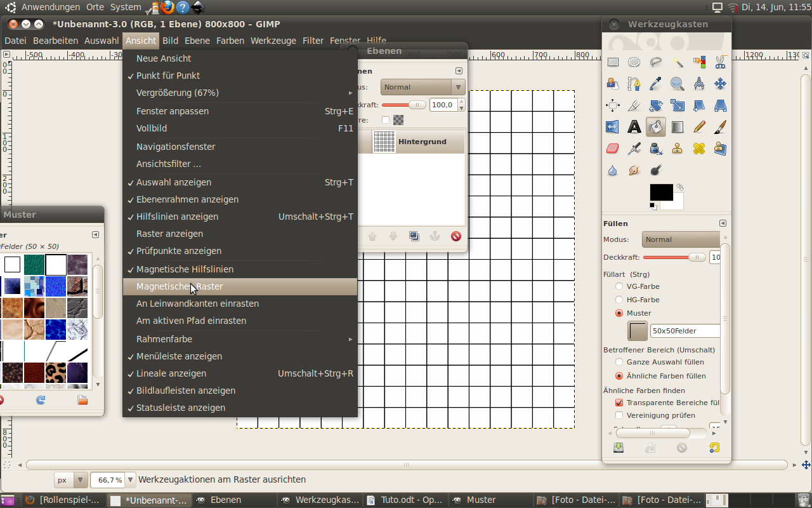Select the Flip tool
812x508 pixels.
point(613,127)
